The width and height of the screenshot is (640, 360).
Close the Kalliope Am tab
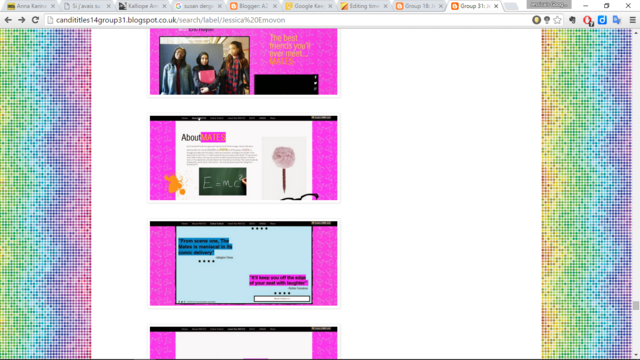pyautogui.click(x=164, y=6)
